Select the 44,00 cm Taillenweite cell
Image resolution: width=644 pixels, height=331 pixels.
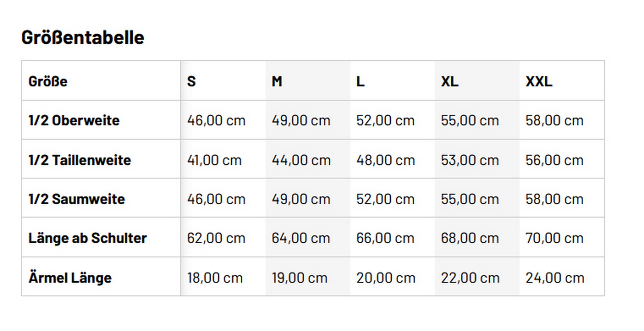(301, 160)
